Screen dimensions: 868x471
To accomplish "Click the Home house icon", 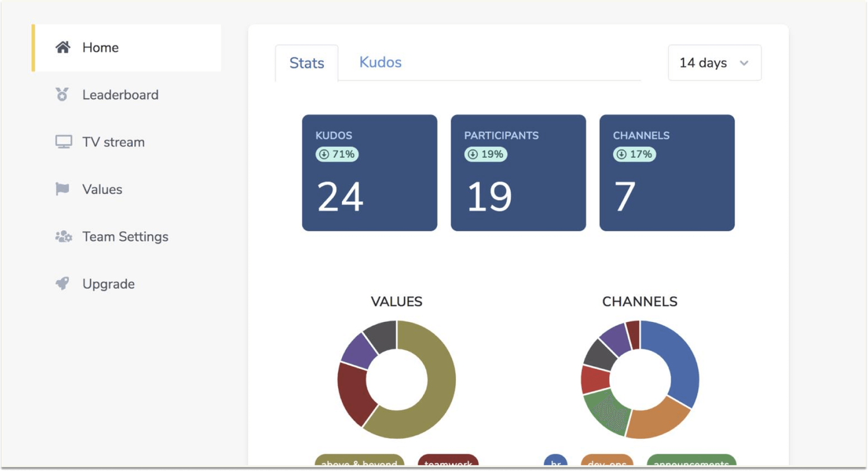I will (x=63, y=47).
